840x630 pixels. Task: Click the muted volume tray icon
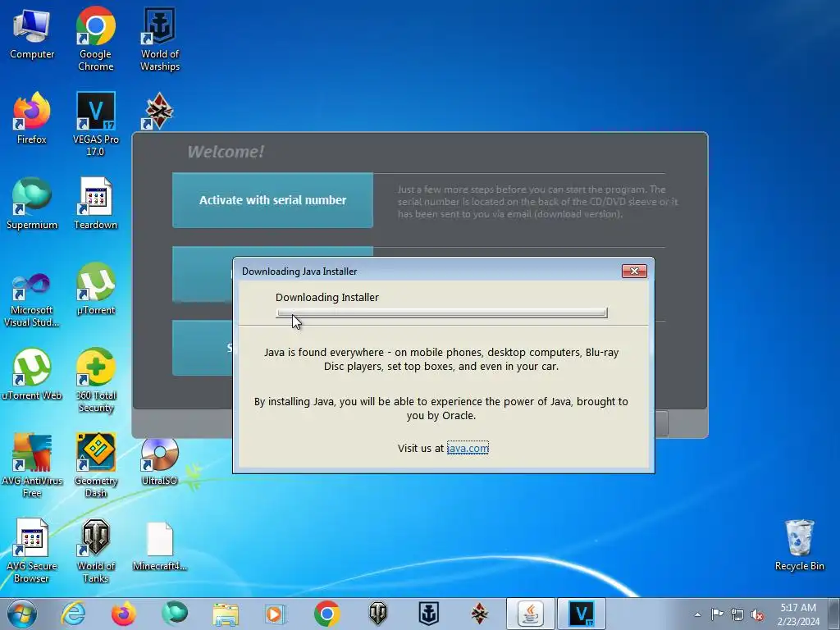point(757,614)
